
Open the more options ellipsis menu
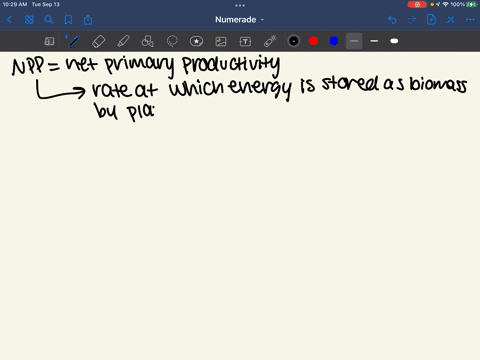click(x=470, y=20)
